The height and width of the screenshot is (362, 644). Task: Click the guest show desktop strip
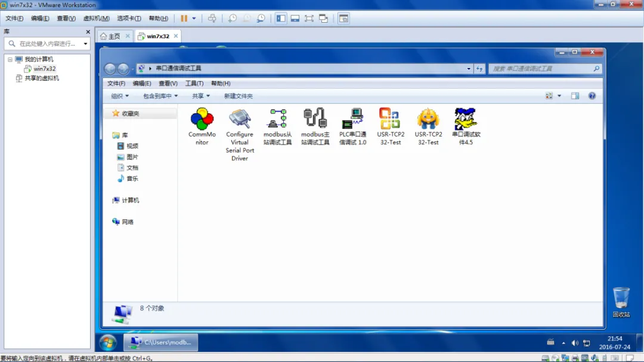point(639,343)
